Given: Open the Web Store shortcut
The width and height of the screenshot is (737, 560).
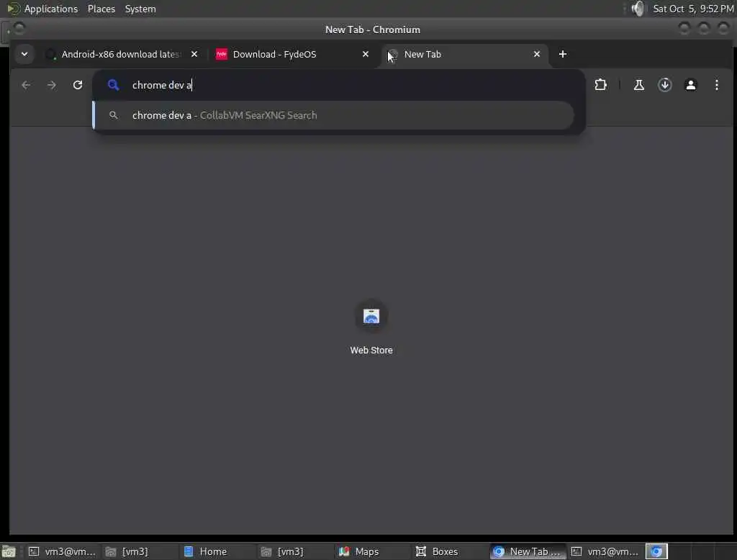Looking at the screenshot, I should (371, 328).
